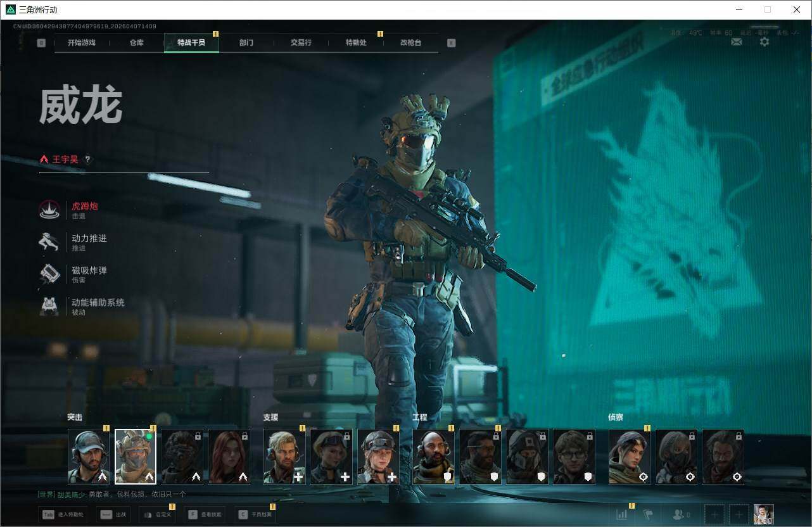Select the 动力推进 skill icon
The width and height of the screenshot is (812, 527).
tap(49, 242)
